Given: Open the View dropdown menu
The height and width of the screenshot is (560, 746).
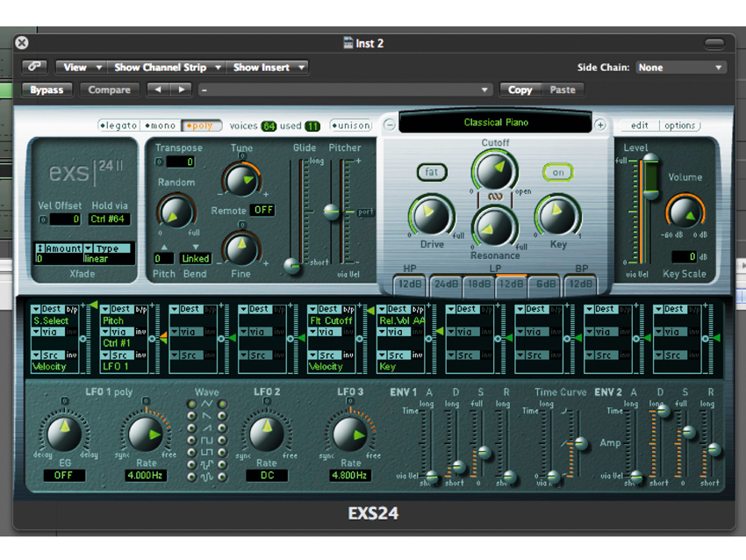Looking at the screenshot, I should 82,67.
